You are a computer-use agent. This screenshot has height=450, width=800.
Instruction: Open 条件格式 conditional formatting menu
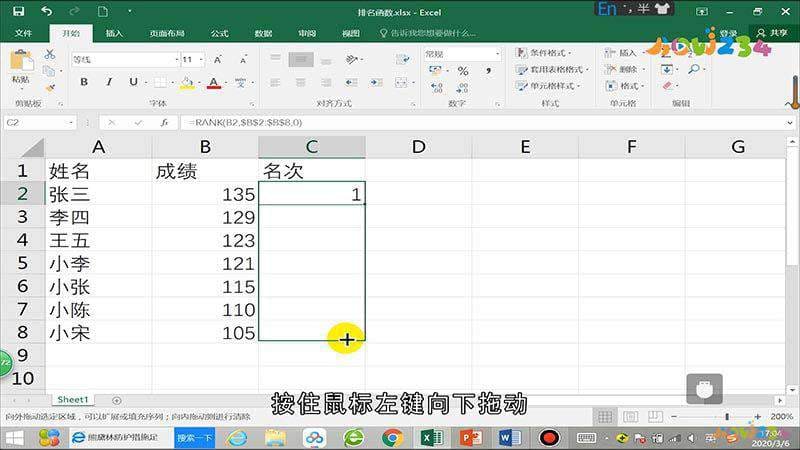tap(543, 53)
